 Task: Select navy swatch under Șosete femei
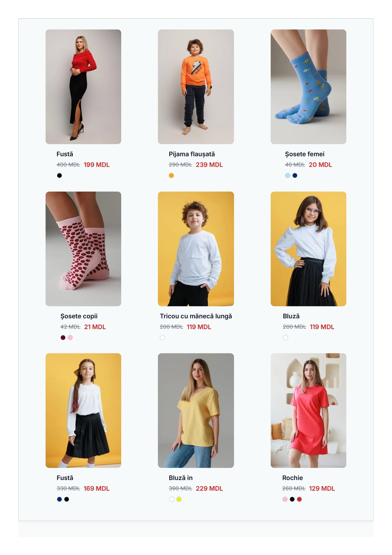click(x=295, y=176)
